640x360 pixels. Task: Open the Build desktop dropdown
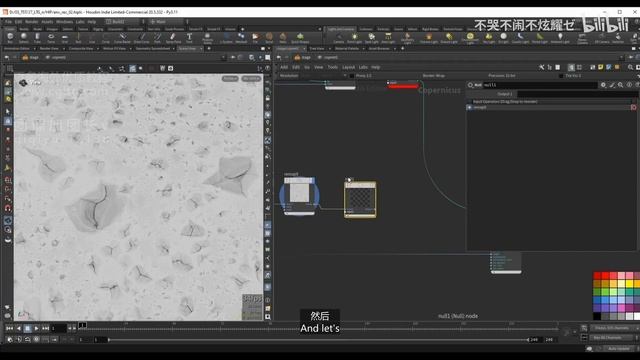[x=122, y=22]
